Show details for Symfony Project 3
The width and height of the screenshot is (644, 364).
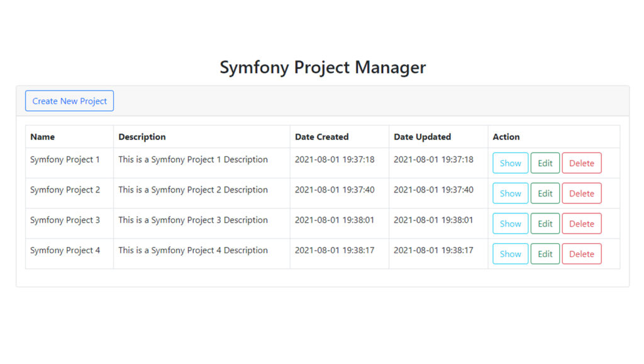(511, 224)
